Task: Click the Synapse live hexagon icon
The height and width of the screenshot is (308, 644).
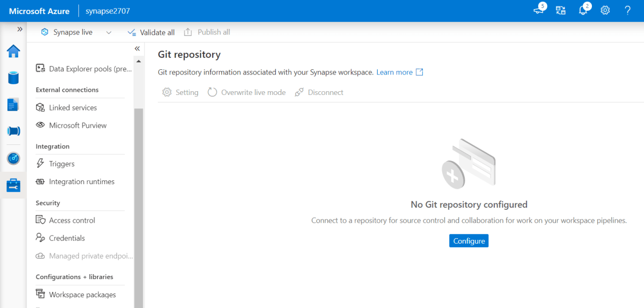Action: point(45,32)
